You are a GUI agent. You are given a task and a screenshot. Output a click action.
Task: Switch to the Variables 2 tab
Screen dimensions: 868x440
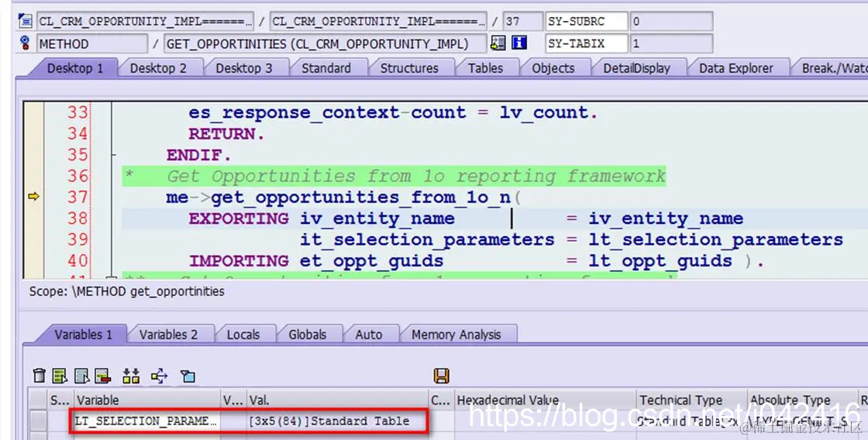tap(168, 335)
